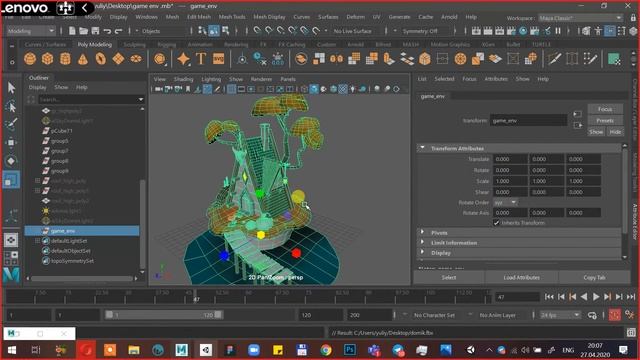Create polygon text with the T shelf icon
The image size is (640, 360).
click(201, 59)
